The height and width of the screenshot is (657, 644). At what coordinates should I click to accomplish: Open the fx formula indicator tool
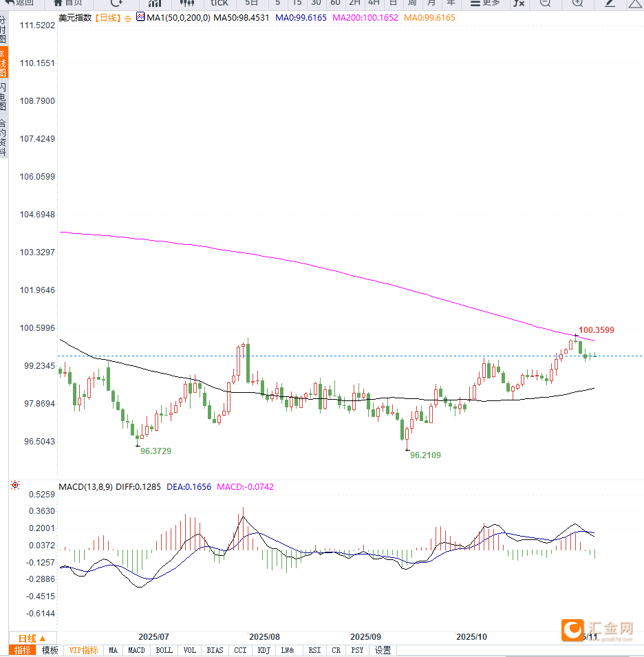pos(519,3)
